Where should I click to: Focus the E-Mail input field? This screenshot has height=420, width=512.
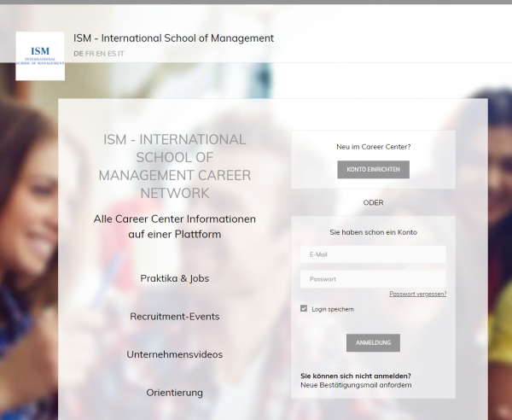[373, 254]
